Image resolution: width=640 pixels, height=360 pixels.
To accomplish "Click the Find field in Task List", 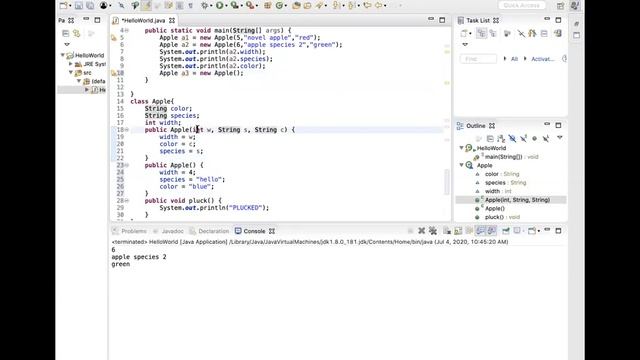I will [x=478, y=59].
